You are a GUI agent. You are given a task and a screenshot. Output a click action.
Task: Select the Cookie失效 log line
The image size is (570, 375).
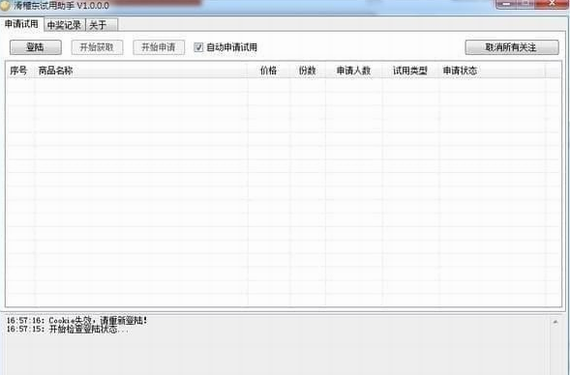77,320
